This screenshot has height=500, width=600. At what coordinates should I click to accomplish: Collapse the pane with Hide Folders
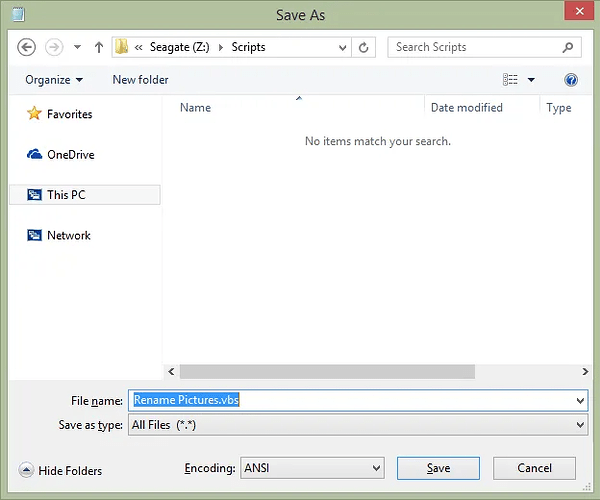tap(62, 470)
